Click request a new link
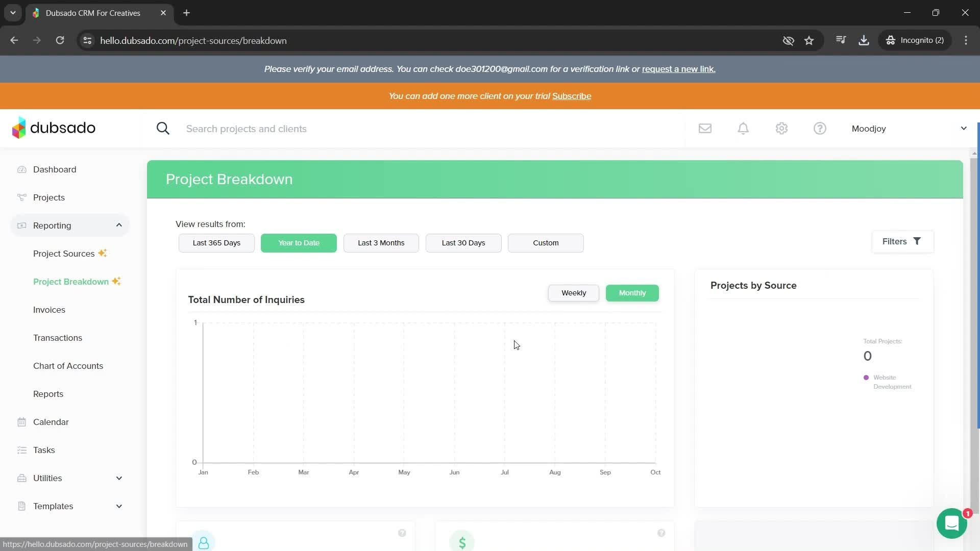Viewport: 980px width, 551px height. coord(678,69)
